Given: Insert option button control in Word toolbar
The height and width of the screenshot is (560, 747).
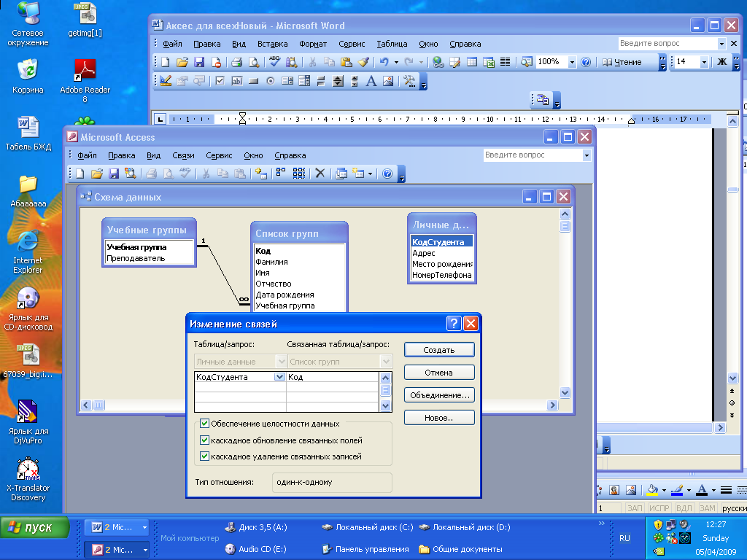Looking at the screenshot, I should pos(271,81).
